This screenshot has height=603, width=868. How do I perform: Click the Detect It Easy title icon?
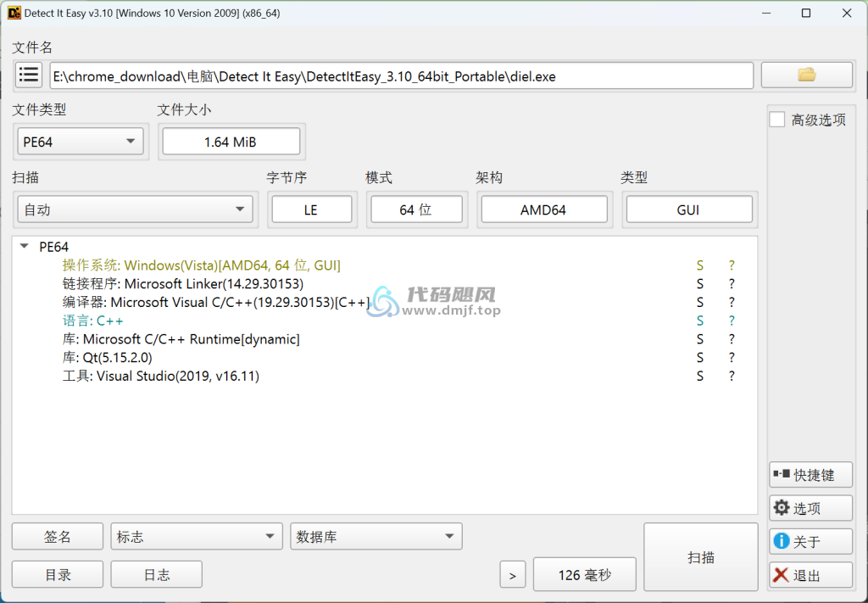[x=14, y=13]
